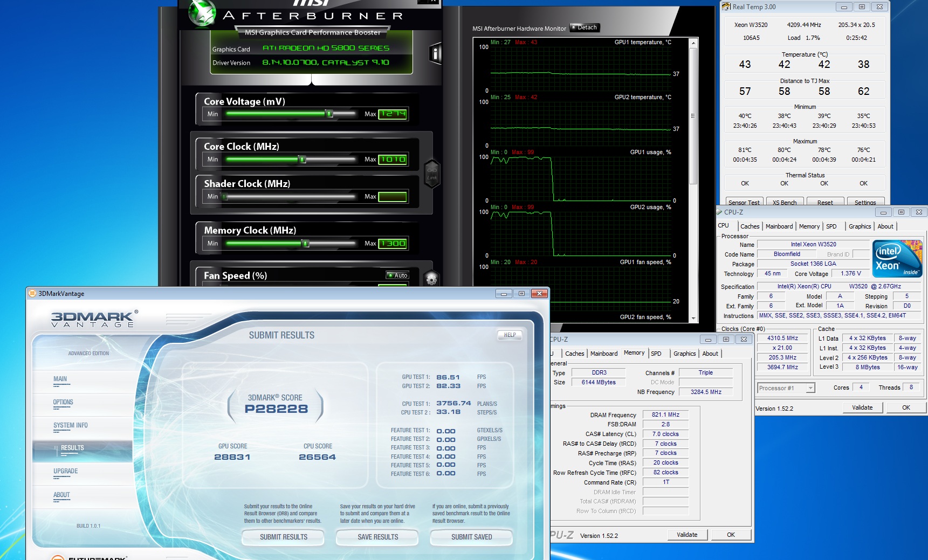Viewport: 928px width, 560px height.
Task: Close the Afterburner window
Action: [x=433, y=2]
